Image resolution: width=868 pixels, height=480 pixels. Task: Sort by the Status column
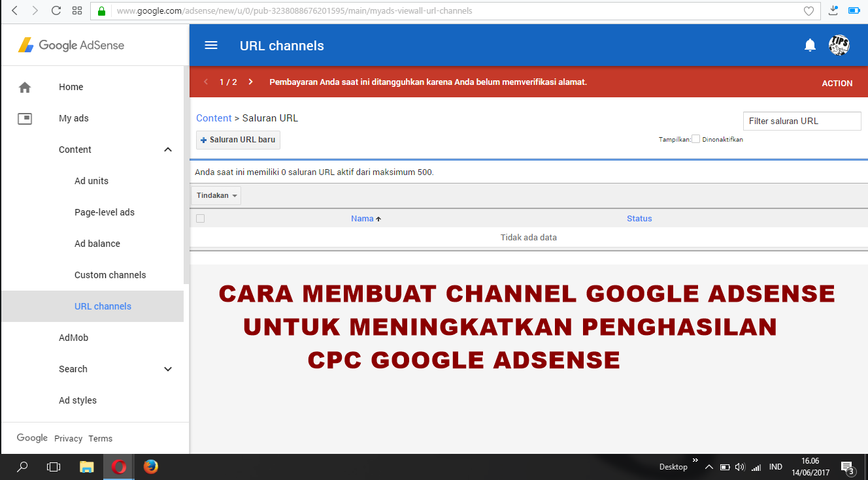pos(639,219)
